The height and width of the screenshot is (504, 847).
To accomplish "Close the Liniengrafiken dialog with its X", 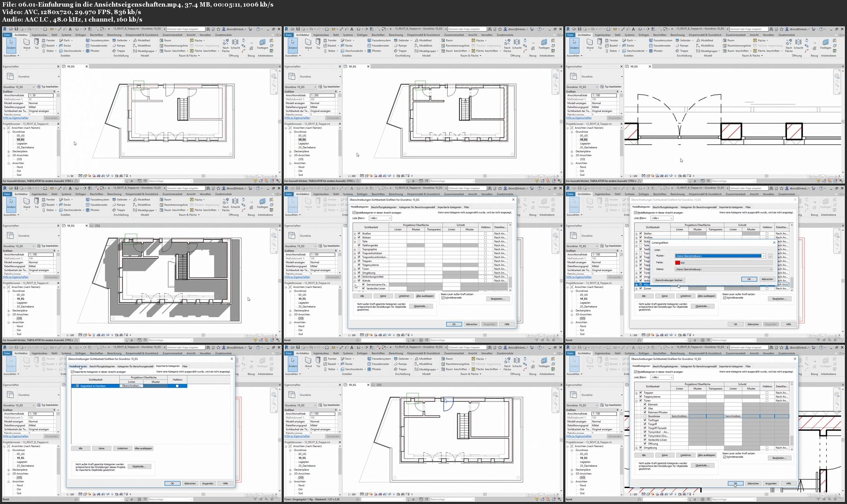I will click(774, 243).
